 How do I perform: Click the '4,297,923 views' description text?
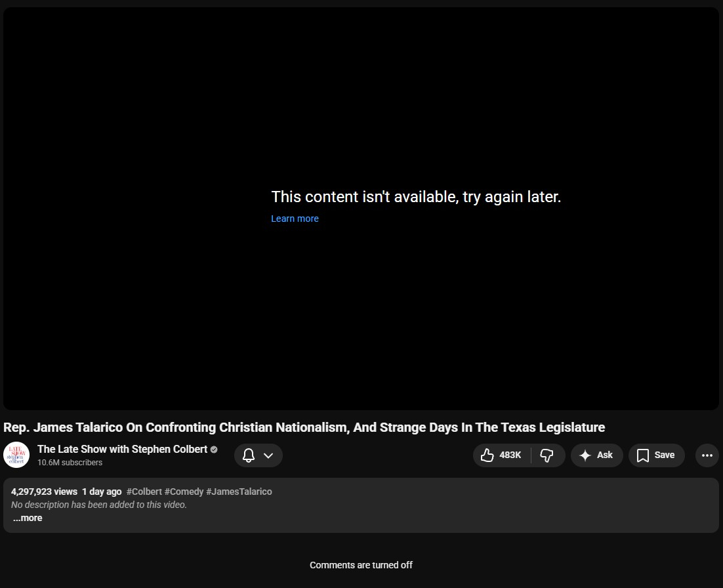[44, 492]
